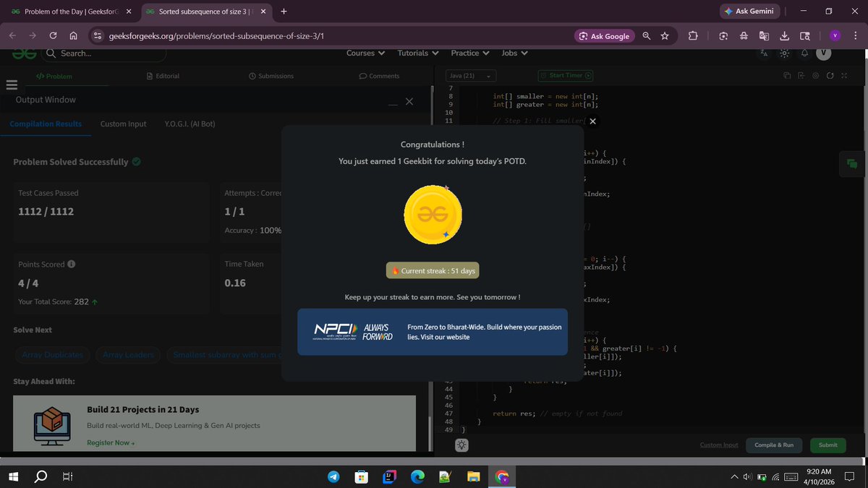868x488 pixels.
Task: Click the lightbulb hint icon below editor
Action: 462,445
